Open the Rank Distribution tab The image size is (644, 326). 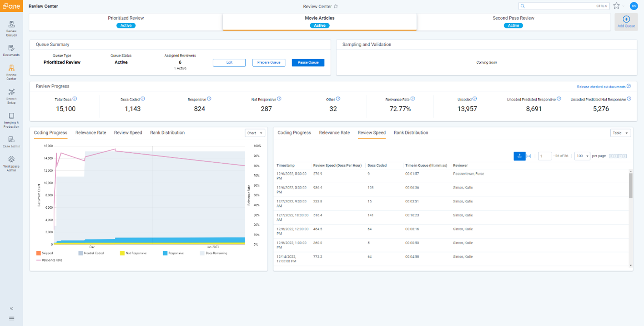(x=411, y=133)
